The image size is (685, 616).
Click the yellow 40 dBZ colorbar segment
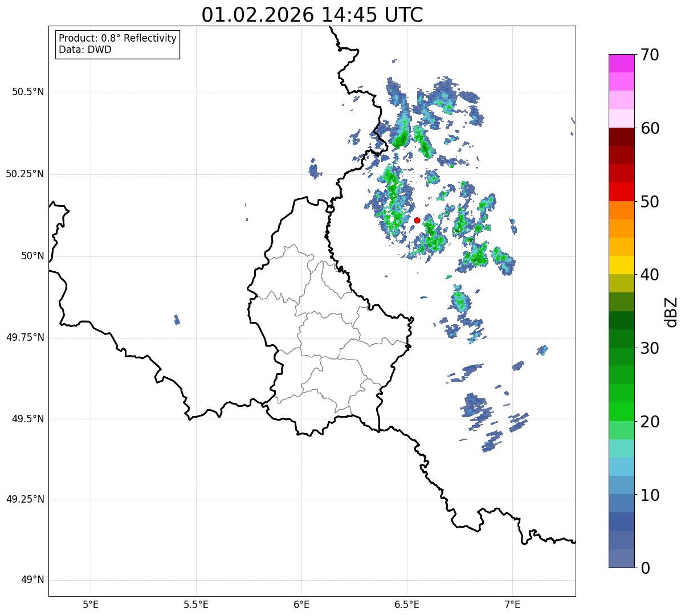[622, 266]
